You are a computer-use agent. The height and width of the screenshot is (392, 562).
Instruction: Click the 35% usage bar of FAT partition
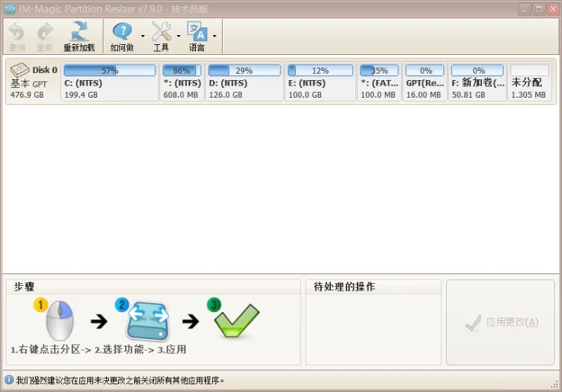379,70
